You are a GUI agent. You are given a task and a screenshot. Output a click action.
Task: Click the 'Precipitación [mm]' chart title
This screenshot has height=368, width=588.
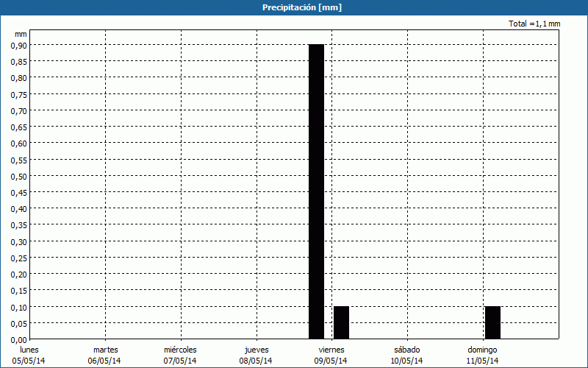pos(294,7)
